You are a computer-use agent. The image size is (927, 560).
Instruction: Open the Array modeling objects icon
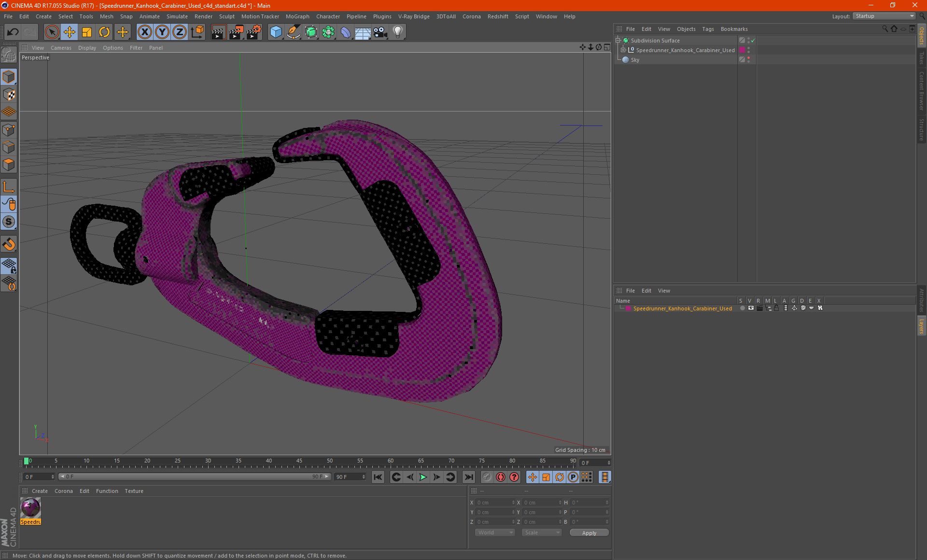tap(328, 32)
